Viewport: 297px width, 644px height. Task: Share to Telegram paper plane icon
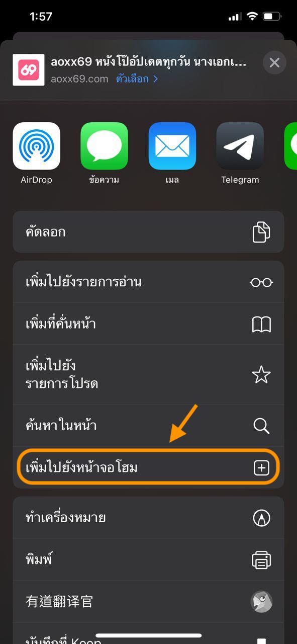pos(240,146)
